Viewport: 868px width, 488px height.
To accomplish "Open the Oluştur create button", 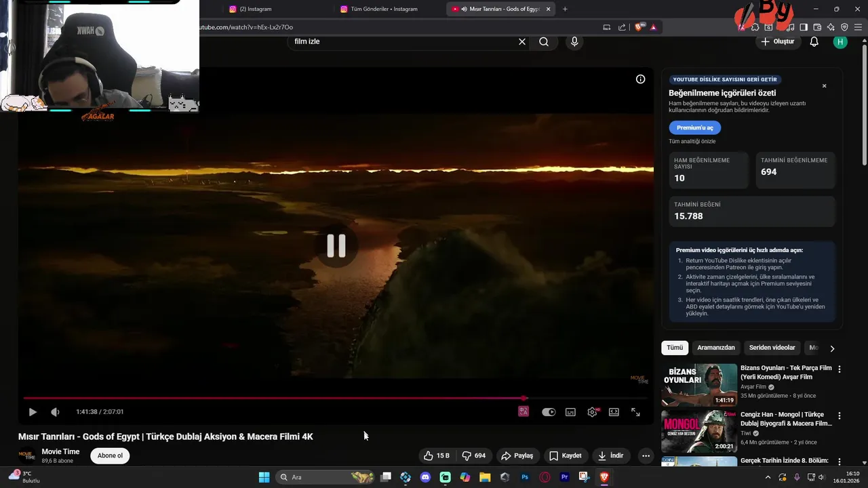I will (x=778, y=41).
